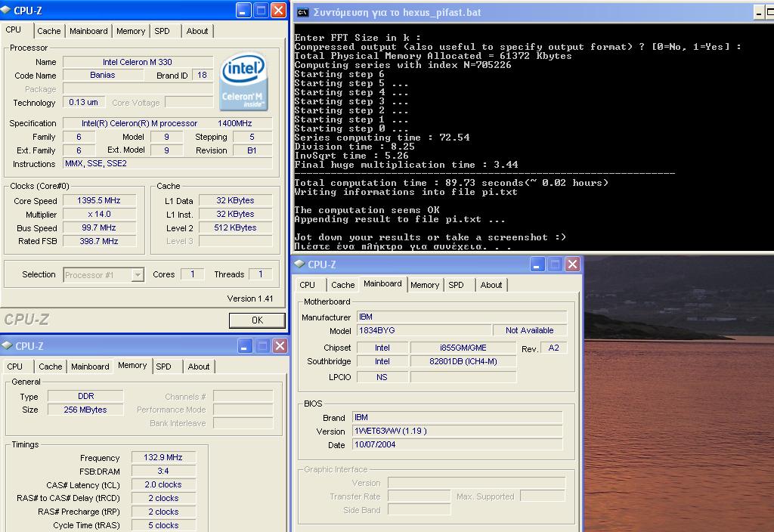Screen dimensions: 774x532
Task: Minimize the command prompt window
Action: click(759, 13)
